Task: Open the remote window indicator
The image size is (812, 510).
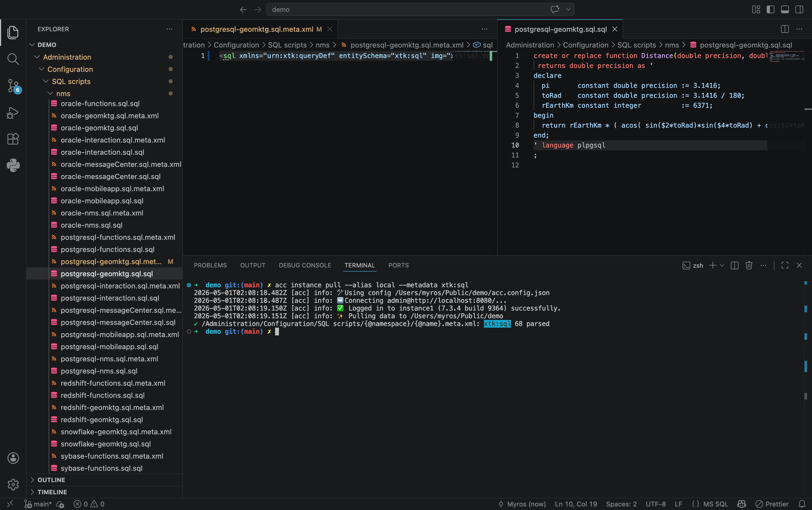Action: click(x=10, y=504)
